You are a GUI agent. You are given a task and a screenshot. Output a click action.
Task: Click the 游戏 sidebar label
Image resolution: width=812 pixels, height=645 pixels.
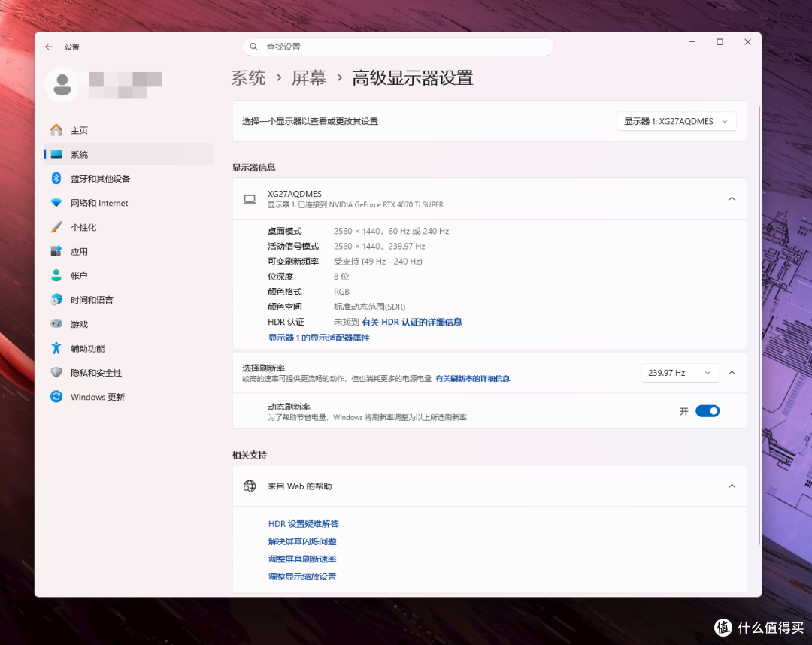[79, 324]
